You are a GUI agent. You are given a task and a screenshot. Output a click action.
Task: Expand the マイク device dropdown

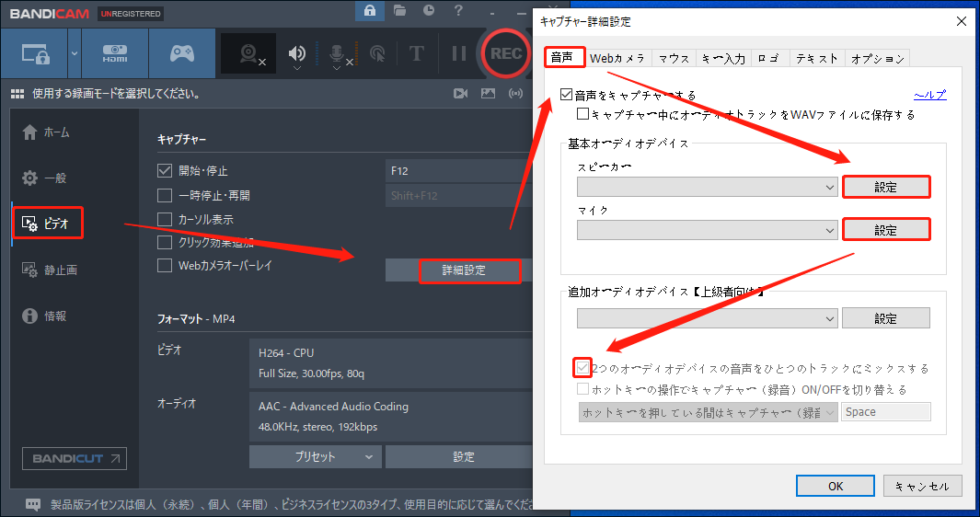pos(708,231)
